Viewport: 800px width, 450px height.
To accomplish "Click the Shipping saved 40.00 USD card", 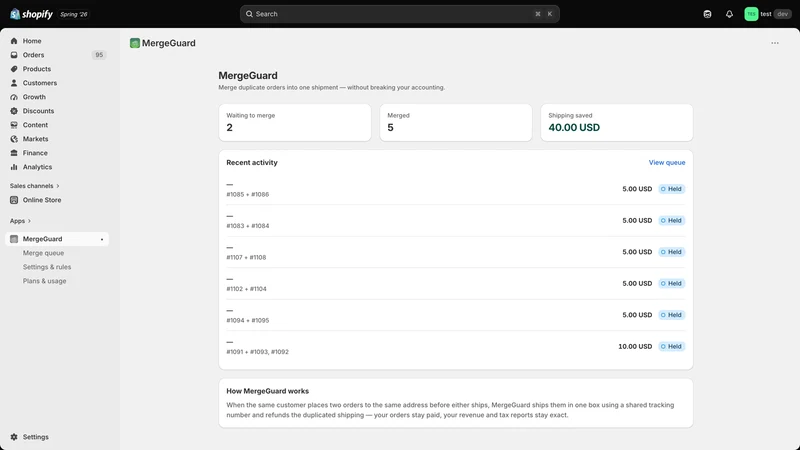I will coord(616,122).
